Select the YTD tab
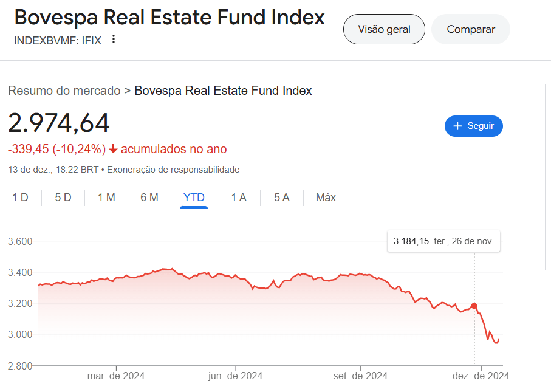The image size is (551, 392). (194, 198)
